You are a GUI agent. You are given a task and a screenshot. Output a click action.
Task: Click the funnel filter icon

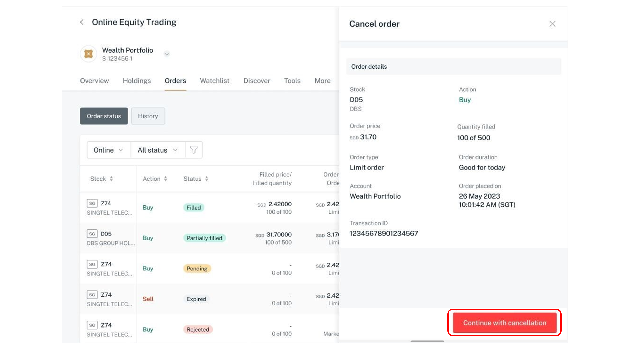[x=194, y=150]
